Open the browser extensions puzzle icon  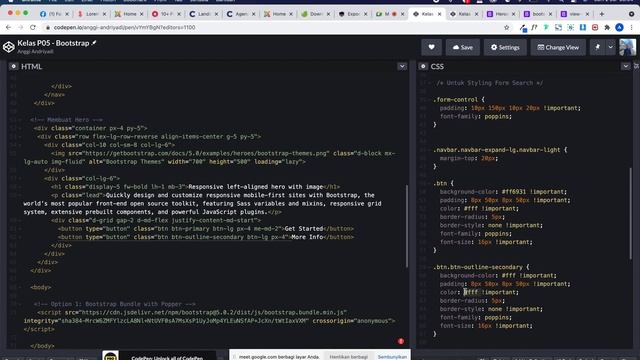pyautogui.click(x=607, y=27)
